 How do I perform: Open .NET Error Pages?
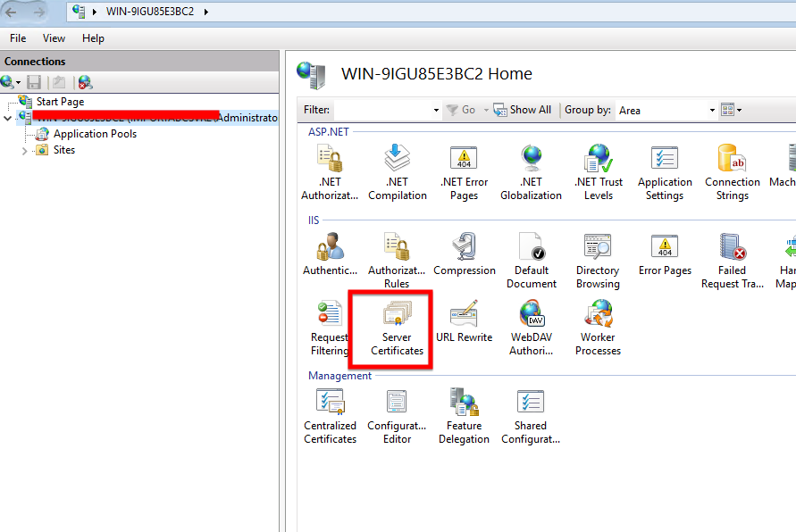pyautogui.click(x=464, y=170)
